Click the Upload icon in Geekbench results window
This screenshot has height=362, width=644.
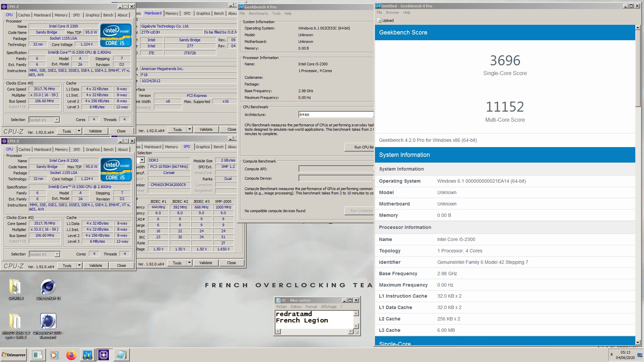point(379,21)
